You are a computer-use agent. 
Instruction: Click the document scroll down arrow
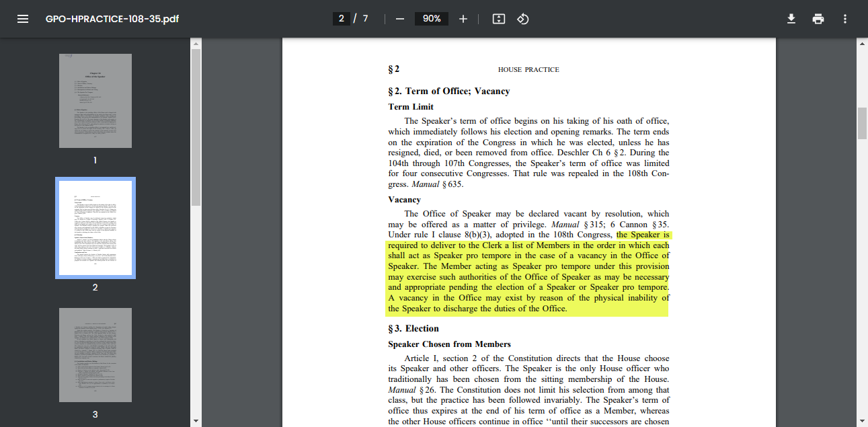click(862, 421)
